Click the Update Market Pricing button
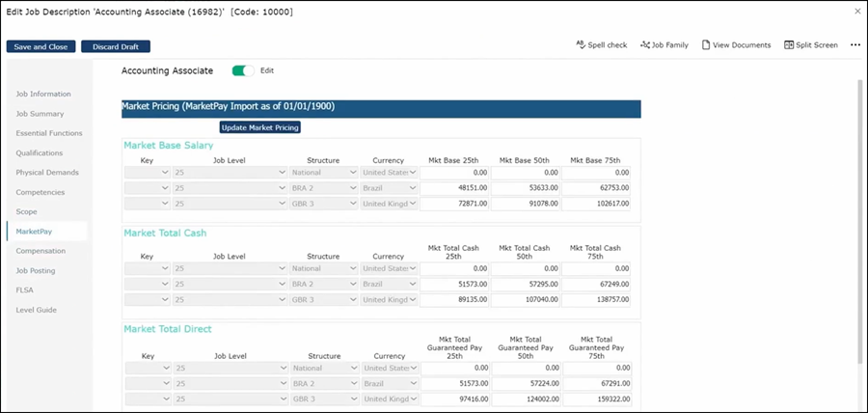Viewport: 868px width, 413px height. pos(260,127)
